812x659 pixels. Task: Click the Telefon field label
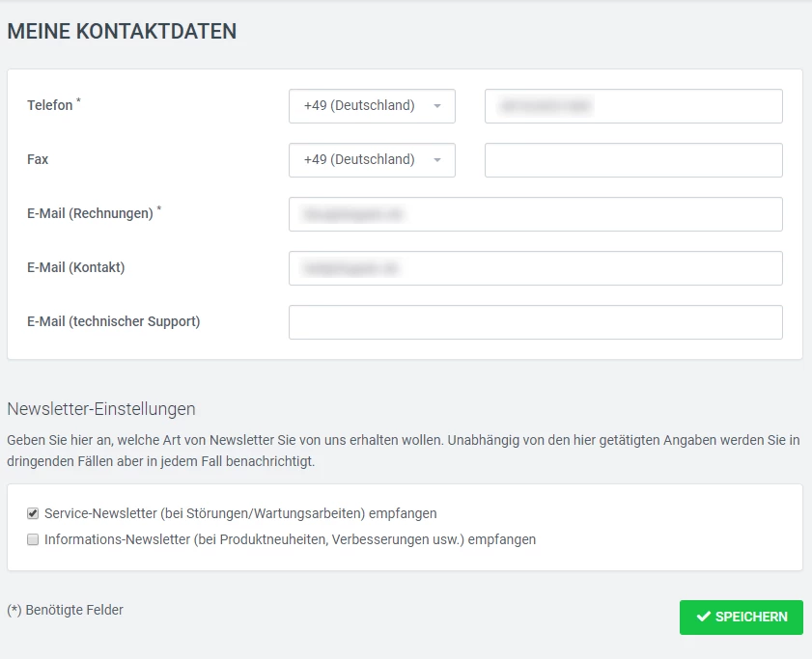[50, 106]
